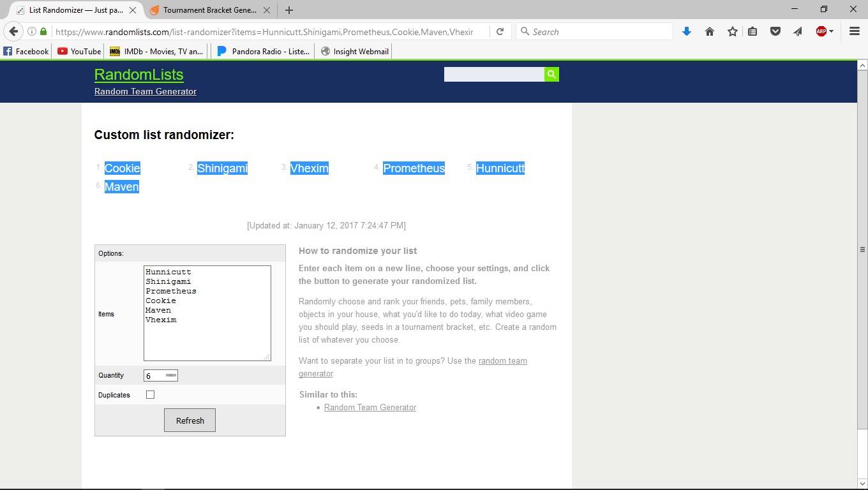Screen dimensions: 868x490
Task: Adjust the Quantity spinner control
Action: (171, 376)
